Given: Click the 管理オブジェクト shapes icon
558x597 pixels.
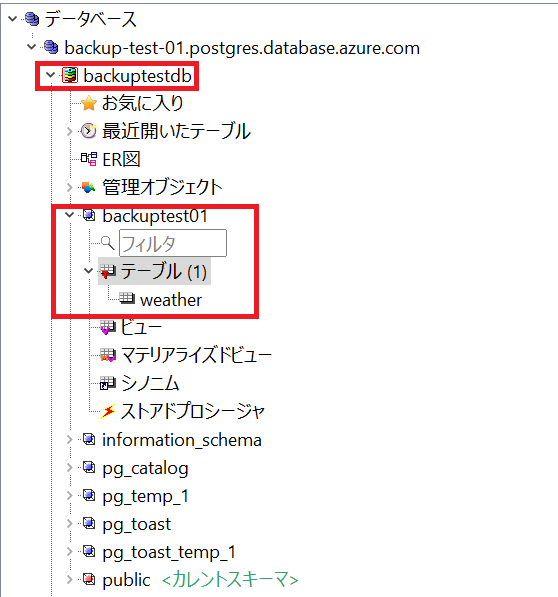Looking at the screenshot, I should tap(89, 187).
